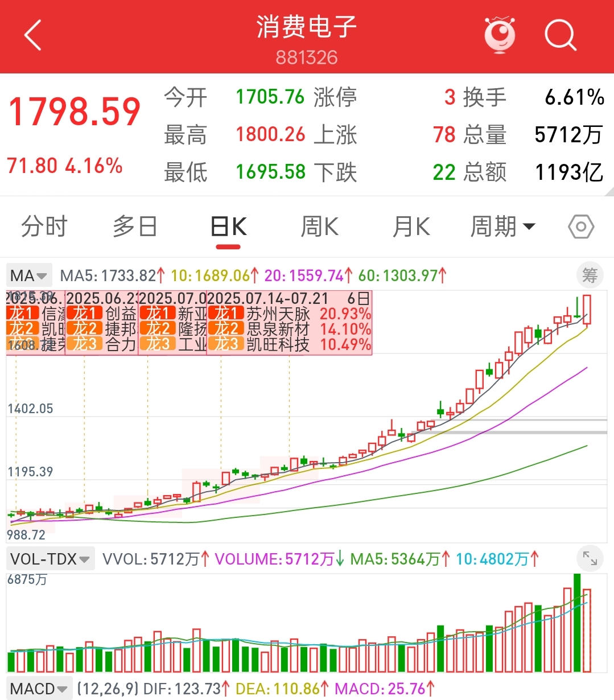614x700 pixels.
Task: Tap volume 10: 4802万 reading
Action: tap(498, 559)
